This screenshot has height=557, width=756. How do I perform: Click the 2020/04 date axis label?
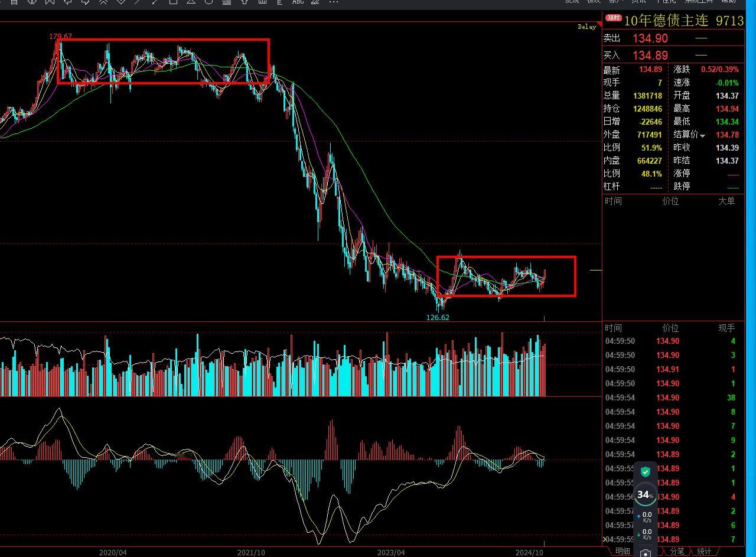coord(112,552)
